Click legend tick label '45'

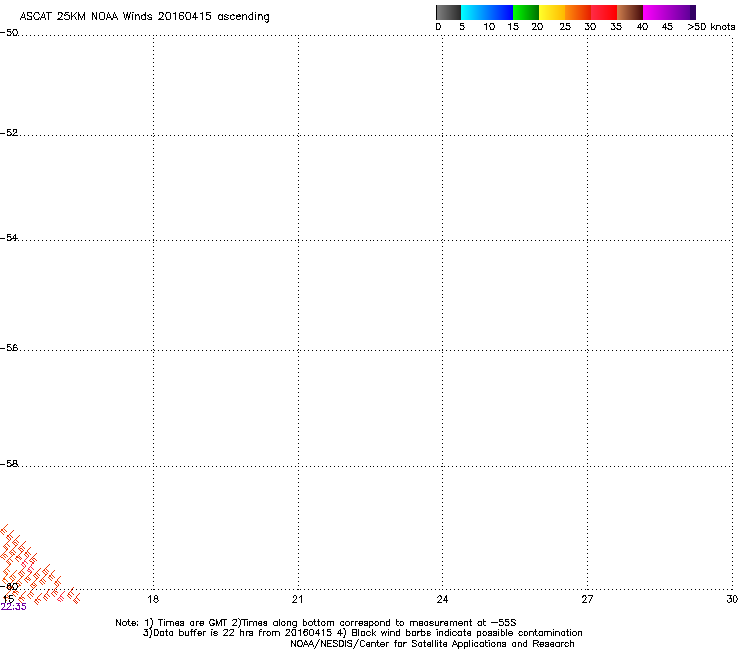[667, 27]
